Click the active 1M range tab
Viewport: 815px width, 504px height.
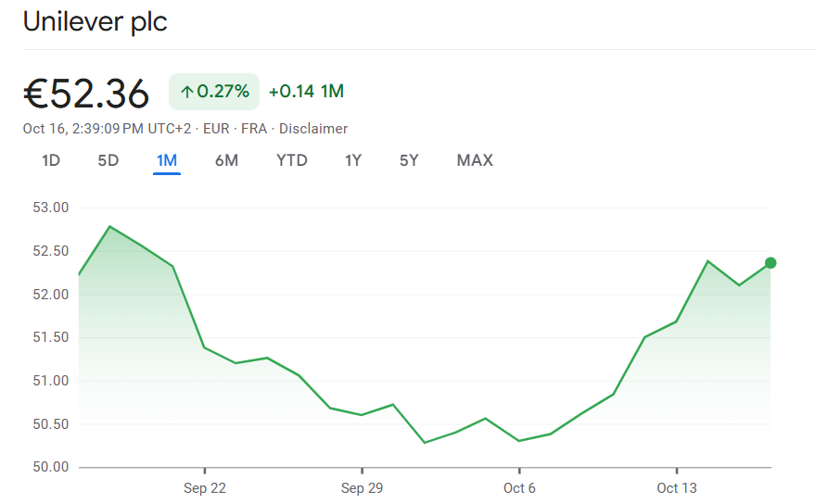(167, 160)
